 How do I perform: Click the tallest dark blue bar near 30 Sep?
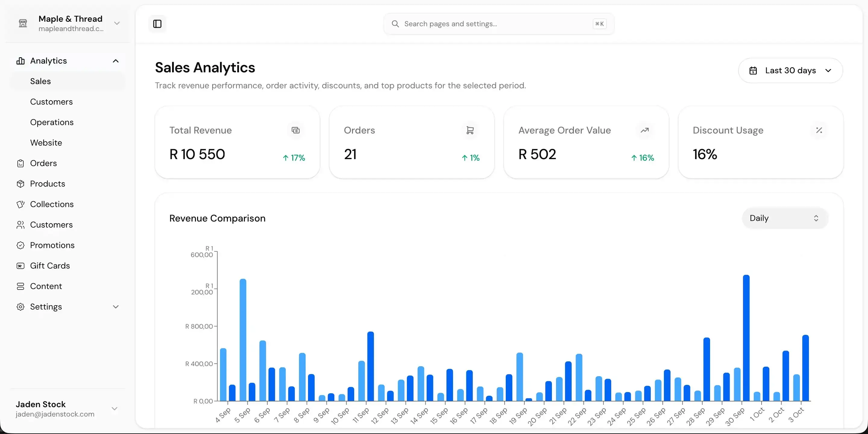coord(746,338)
